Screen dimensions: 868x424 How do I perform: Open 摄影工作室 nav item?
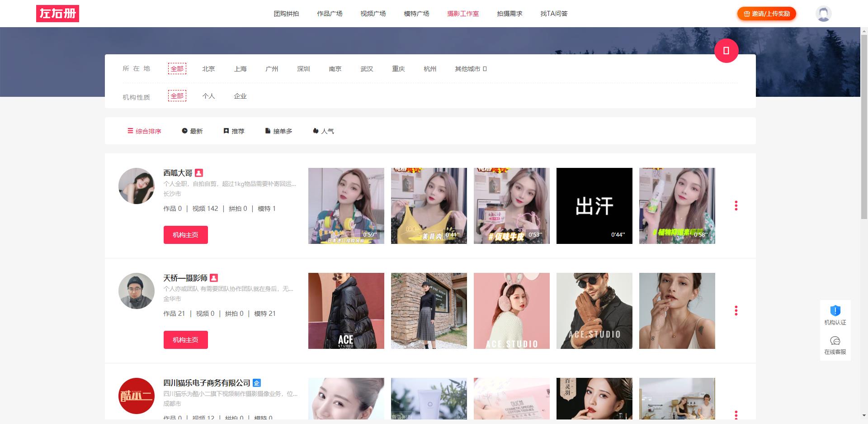coord(463,14)
